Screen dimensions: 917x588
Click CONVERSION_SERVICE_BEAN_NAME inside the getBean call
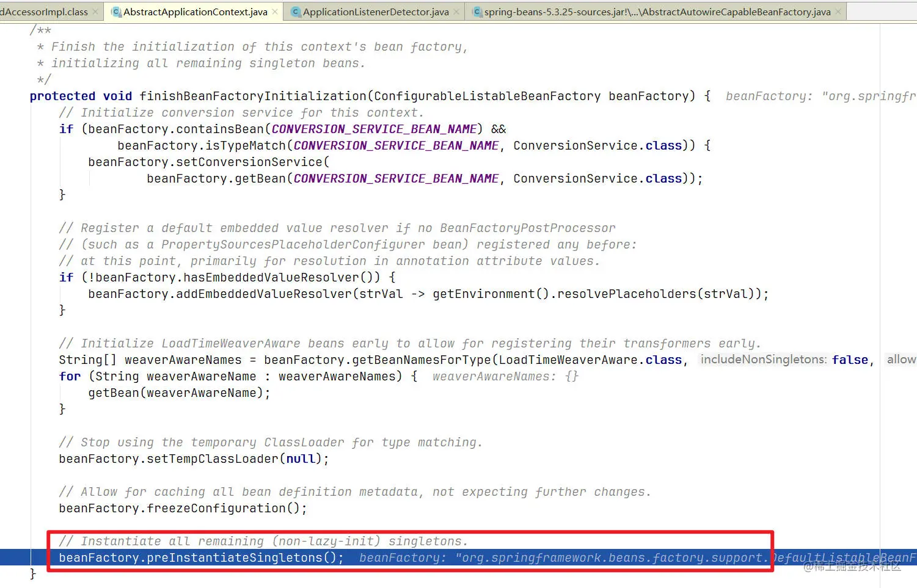[x=396, y=179]
